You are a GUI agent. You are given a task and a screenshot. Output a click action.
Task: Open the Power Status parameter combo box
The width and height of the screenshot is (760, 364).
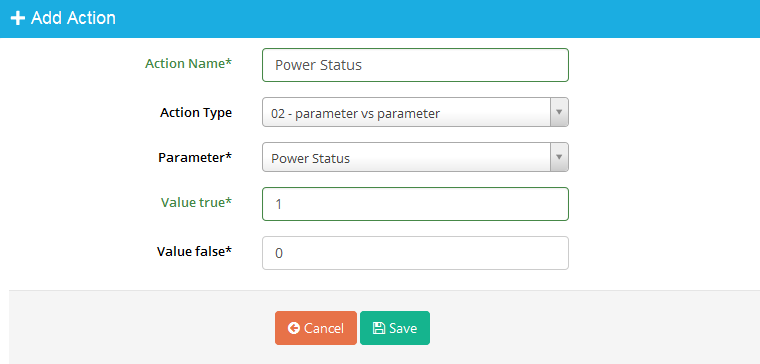(x=415, y=157)
